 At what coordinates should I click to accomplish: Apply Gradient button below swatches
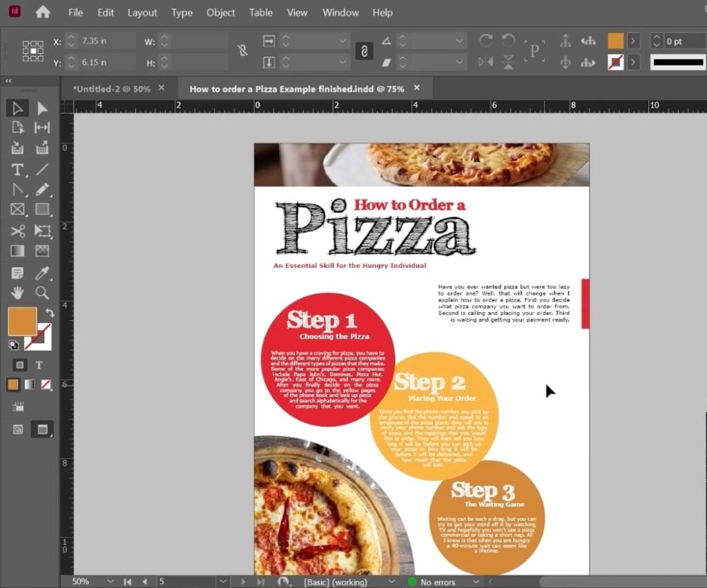coord(29,384)
